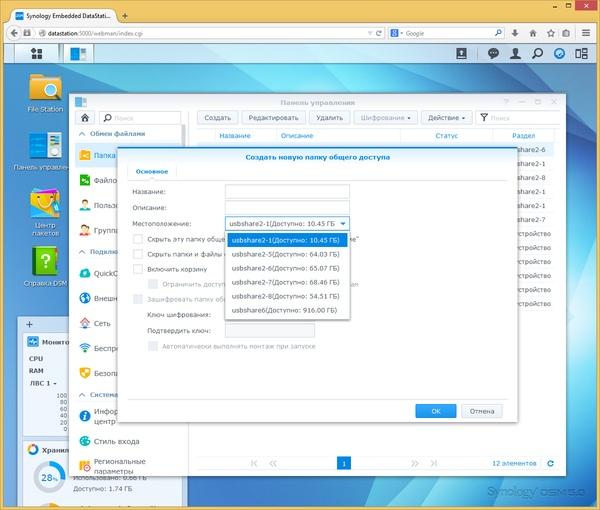Select the Shared Folder item in sidebar
Image resolution: width=600 pixels, height=510 pixels.
click(96, 155)
